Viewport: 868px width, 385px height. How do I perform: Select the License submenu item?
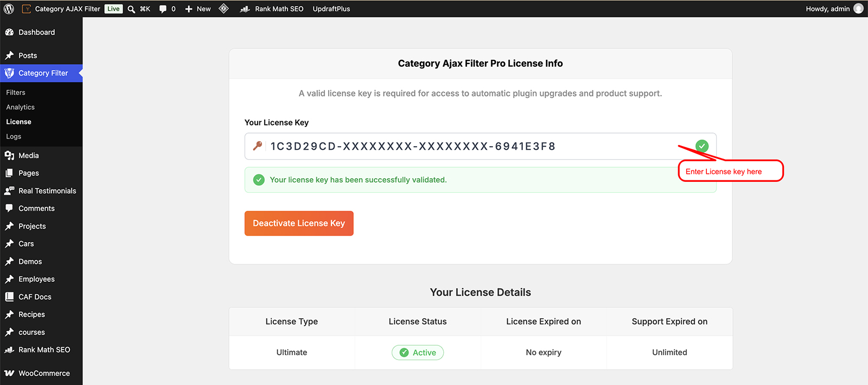(x=18, y=122)
